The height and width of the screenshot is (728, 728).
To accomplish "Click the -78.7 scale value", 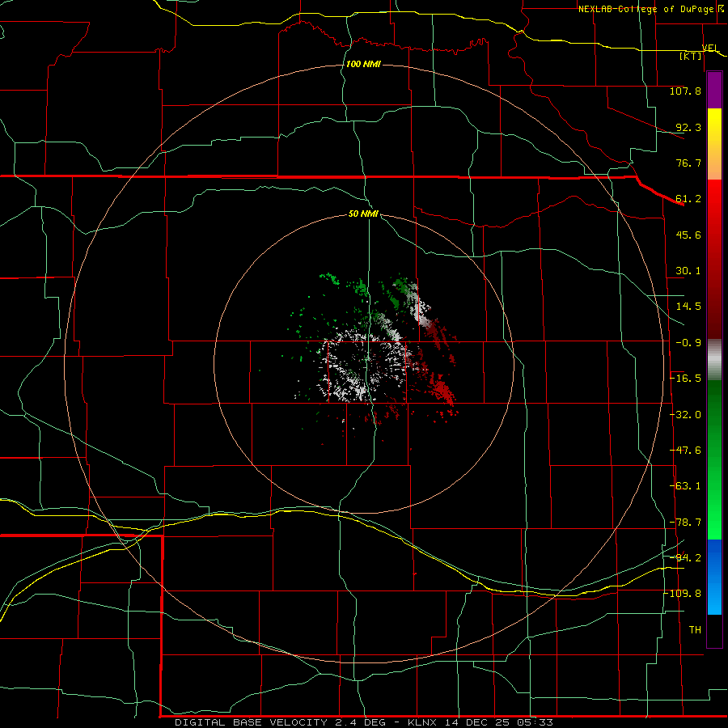I will pos(685,523).
